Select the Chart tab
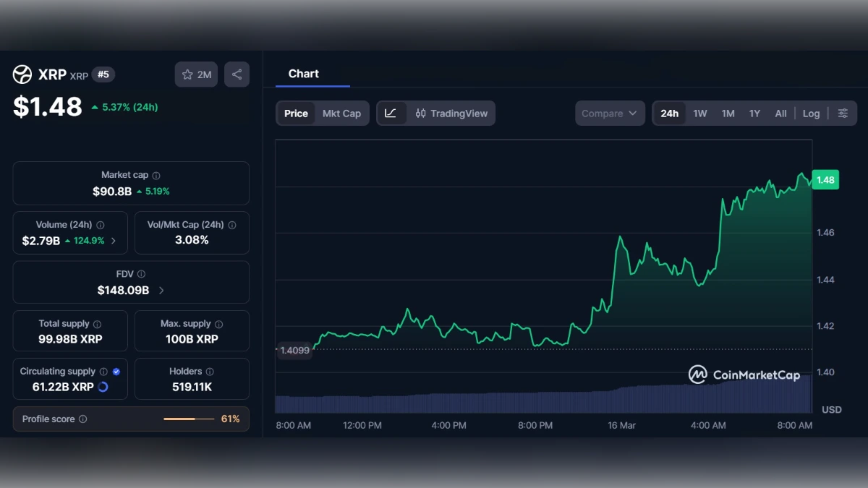The width and height of the screenshot is (868, 488). (x=304, y=73)
